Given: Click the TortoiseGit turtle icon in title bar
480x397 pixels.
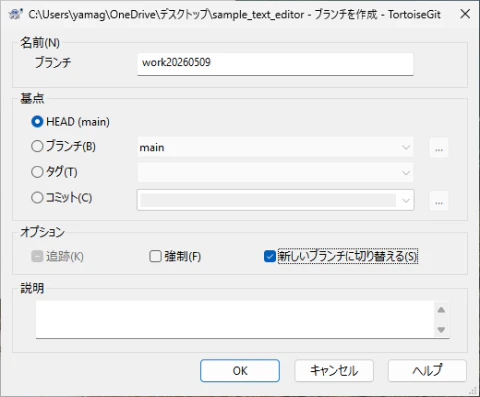Looking at the screenshot, I should 15,14.
